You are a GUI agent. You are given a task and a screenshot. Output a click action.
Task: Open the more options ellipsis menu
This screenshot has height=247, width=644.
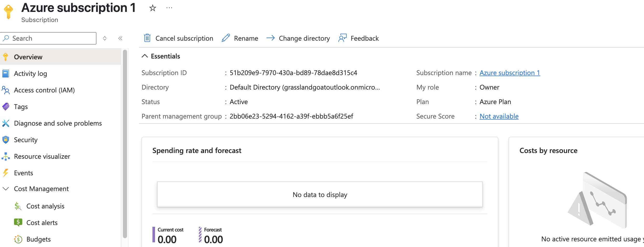coord(169,8)
